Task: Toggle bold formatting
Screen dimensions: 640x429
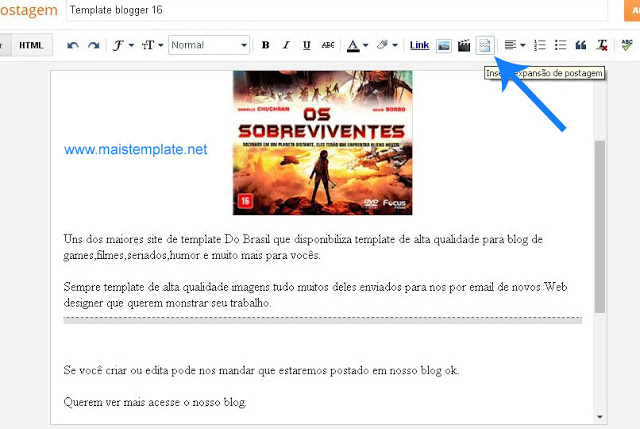Action: coord(265,45)
